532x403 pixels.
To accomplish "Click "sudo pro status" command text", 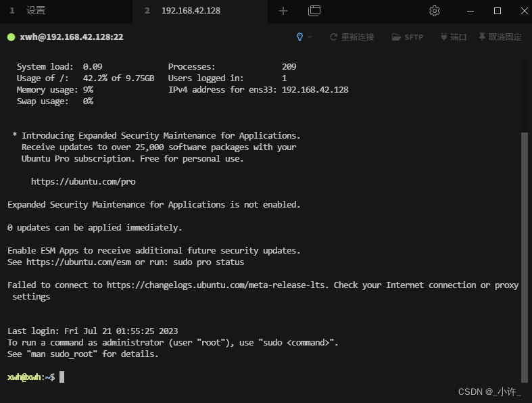I will pyautogui.click(x=209, y=262).
